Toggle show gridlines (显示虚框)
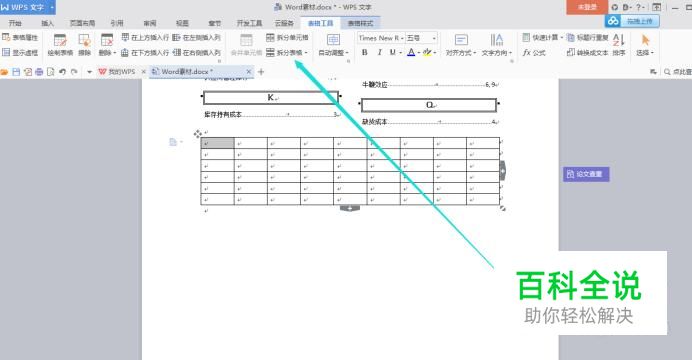This screenshot has height=360, width=692. [20, 52]
